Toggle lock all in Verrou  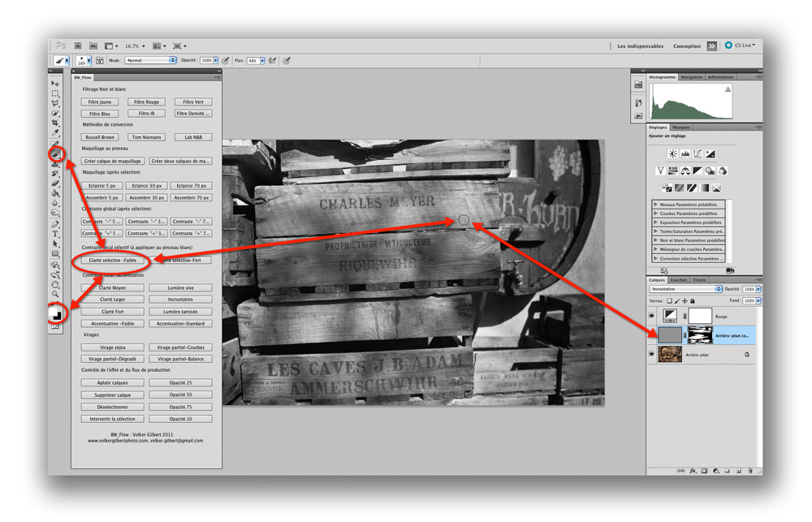pos(693,300)
